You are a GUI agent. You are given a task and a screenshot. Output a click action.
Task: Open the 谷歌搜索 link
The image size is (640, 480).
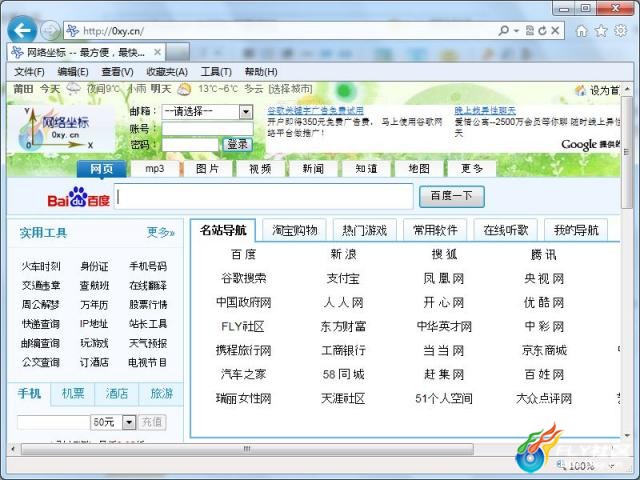coord(244,278)
